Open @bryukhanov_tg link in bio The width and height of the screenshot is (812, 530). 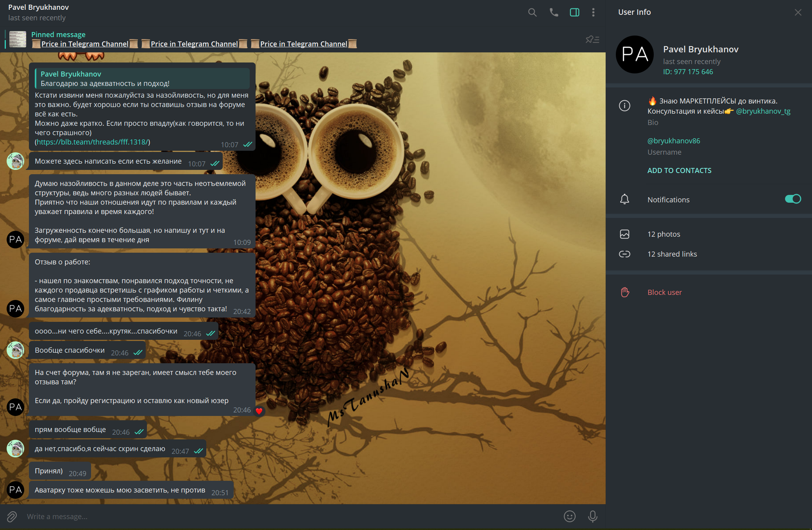coord(763,111)
